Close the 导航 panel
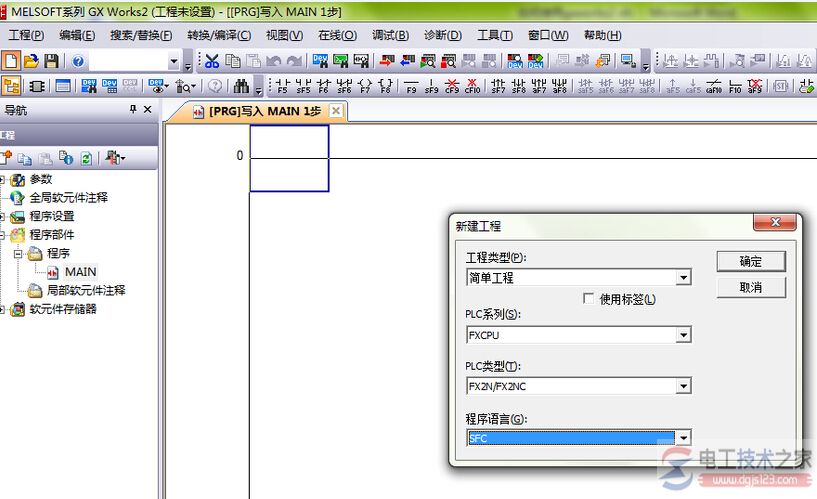This screenshot has width=817, height=499. point(147,109)
